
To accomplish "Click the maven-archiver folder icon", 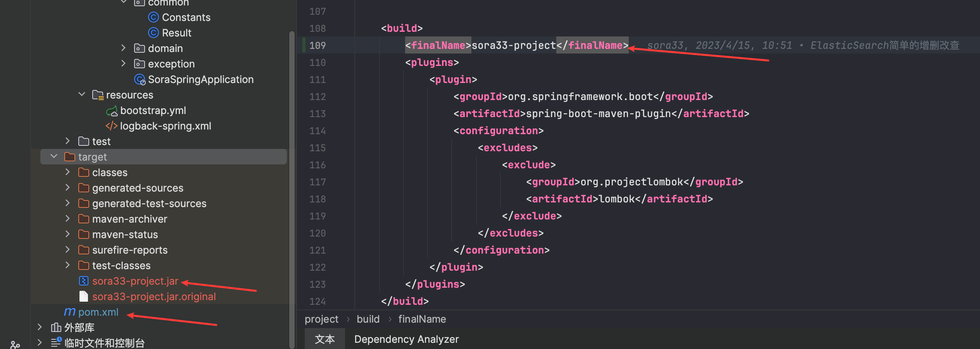I will coord(83,219).
